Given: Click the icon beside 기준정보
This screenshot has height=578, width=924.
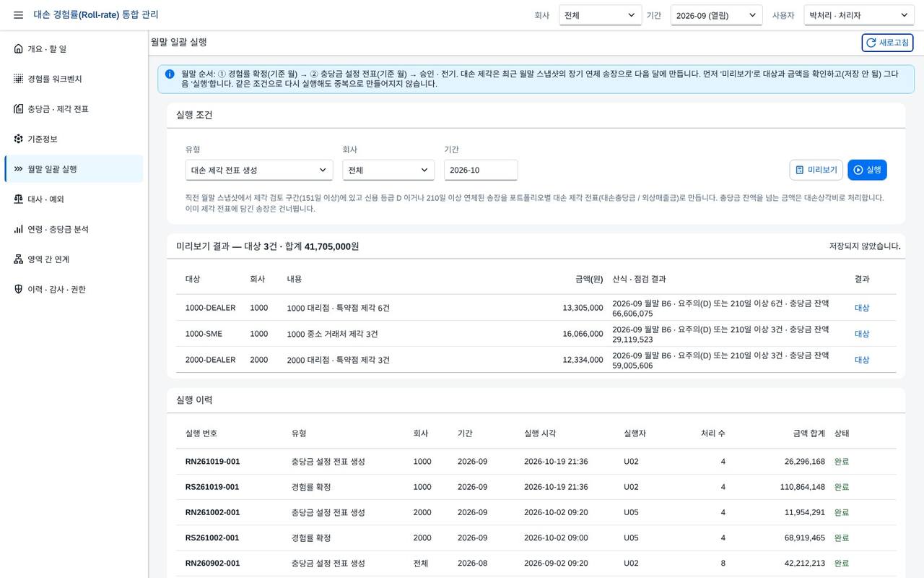Looking at the screenshot, I should (x=18, y=139).
